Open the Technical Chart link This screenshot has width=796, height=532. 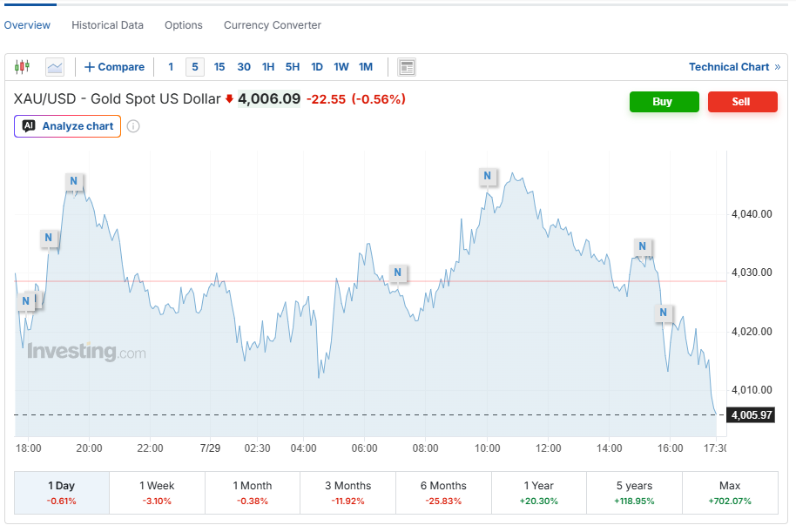tap(734, 67)
